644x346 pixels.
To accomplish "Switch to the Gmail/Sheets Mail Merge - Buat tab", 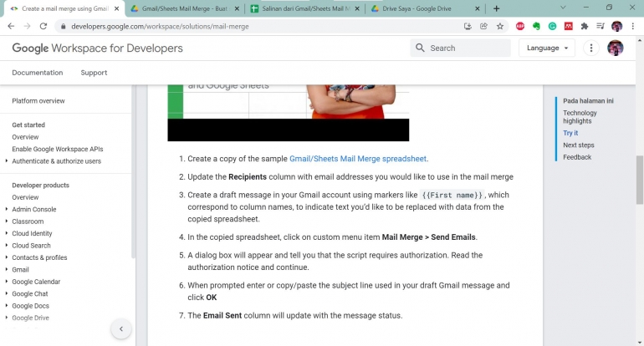I will [184, 8].
